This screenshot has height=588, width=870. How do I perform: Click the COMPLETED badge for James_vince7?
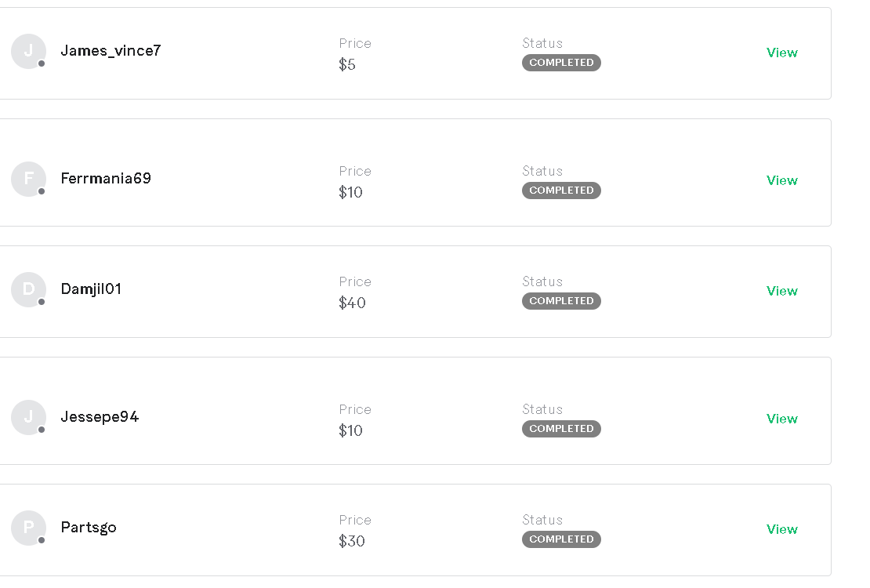tap(561, 63)
